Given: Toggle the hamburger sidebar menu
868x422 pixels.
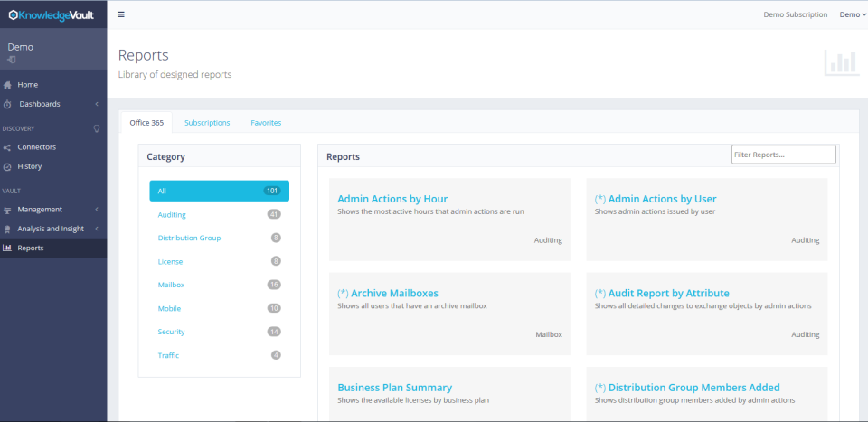Looking at the screenshot, I should [x=120, y=14].
